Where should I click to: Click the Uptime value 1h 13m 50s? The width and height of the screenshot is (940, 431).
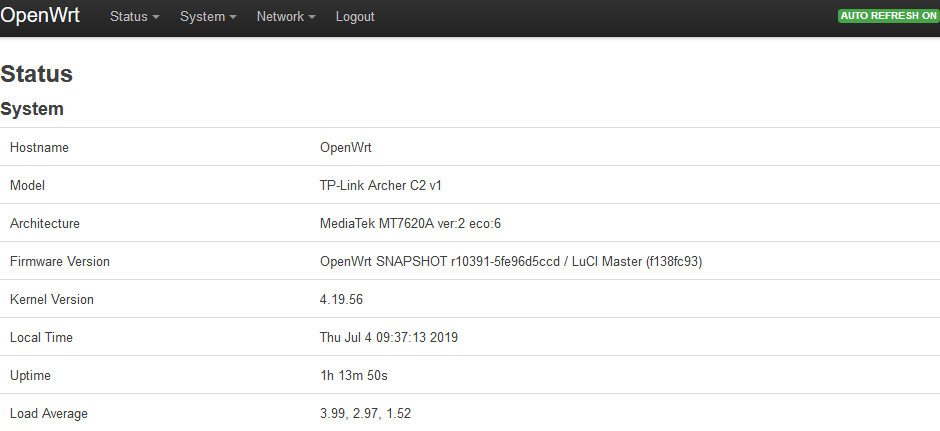click(x=354, y=375)
